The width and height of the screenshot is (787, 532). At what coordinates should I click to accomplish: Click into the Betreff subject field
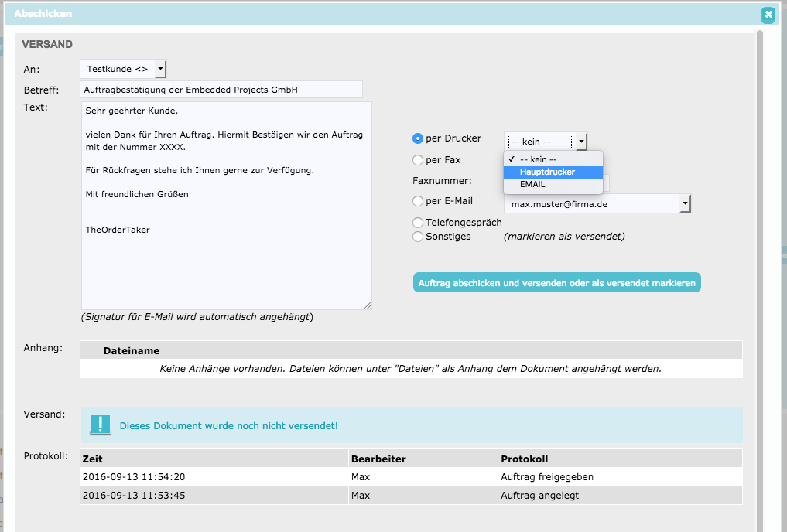pos(221,90)
